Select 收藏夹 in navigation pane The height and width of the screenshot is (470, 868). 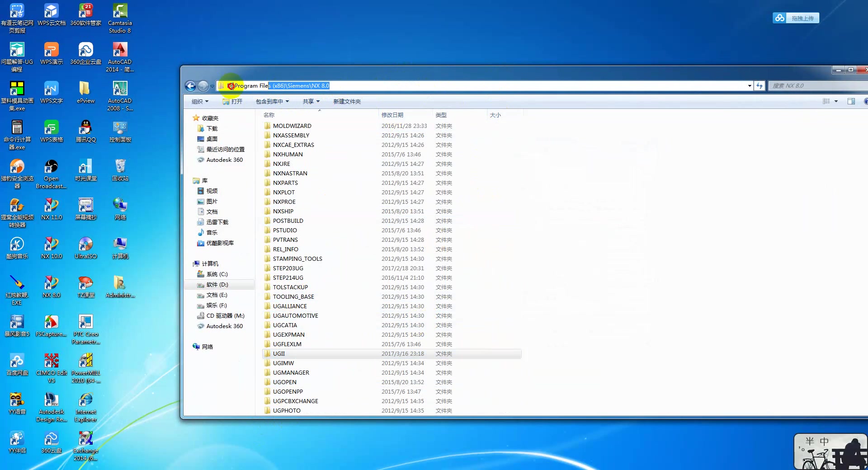[210, 118]
